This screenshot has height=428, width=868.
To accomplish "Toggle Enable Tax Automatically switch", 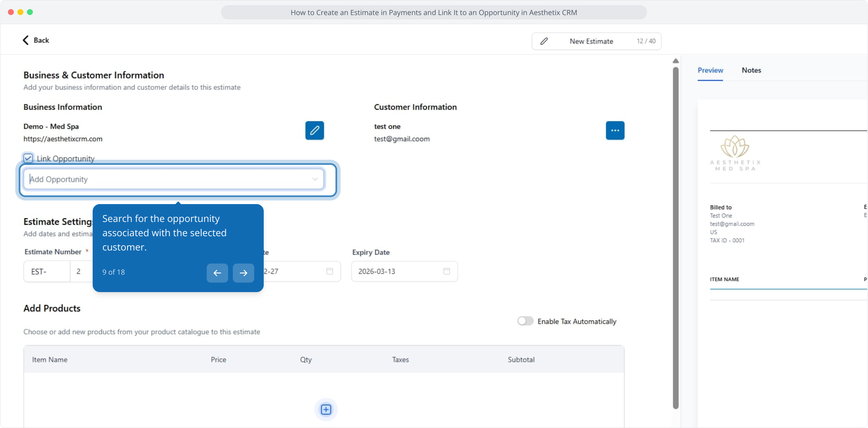I will coord(525,321).
